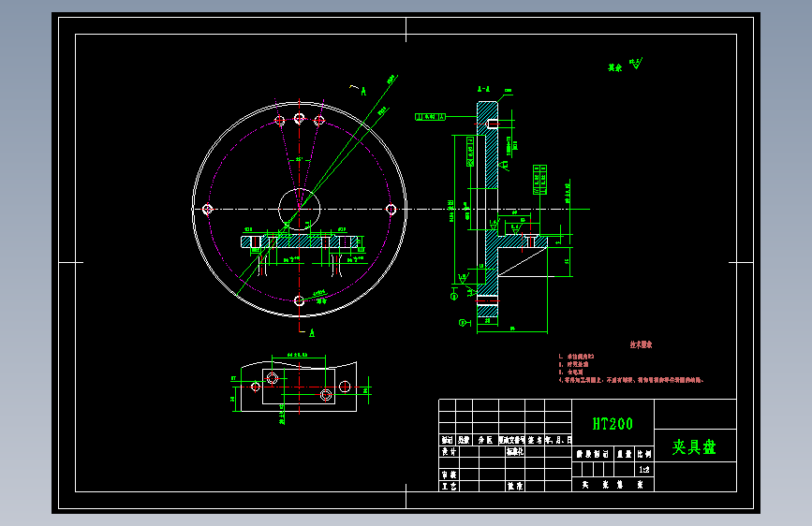
Task: Click the section arrow A above the disc
Action: 363,92
